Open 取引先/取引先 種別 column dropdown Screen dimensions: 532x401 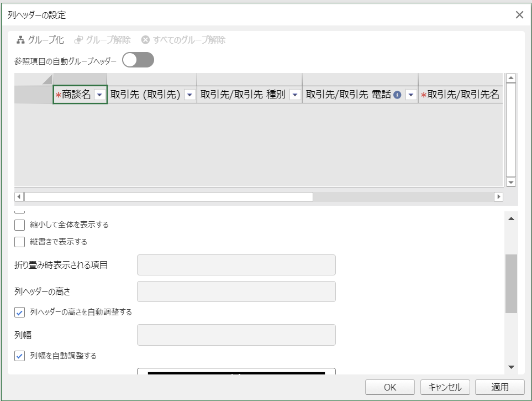(294, 95)
